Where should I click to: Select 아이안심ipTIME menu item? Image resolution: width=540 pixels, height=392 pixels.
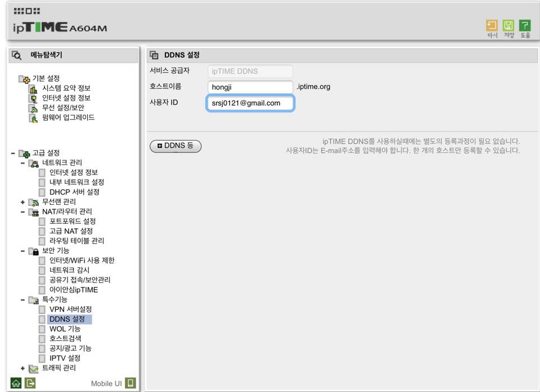(74, 290)
